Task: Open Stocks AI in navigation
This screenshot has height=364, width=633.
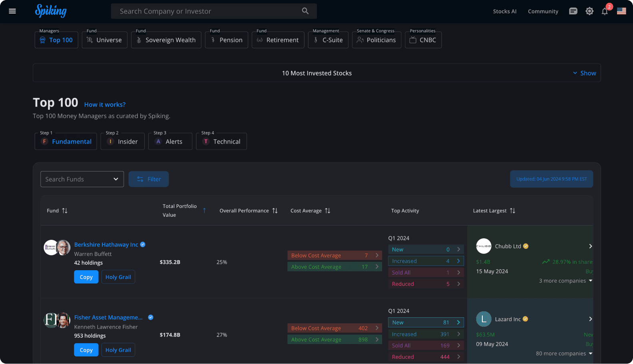Action: [x=505, y=11]
